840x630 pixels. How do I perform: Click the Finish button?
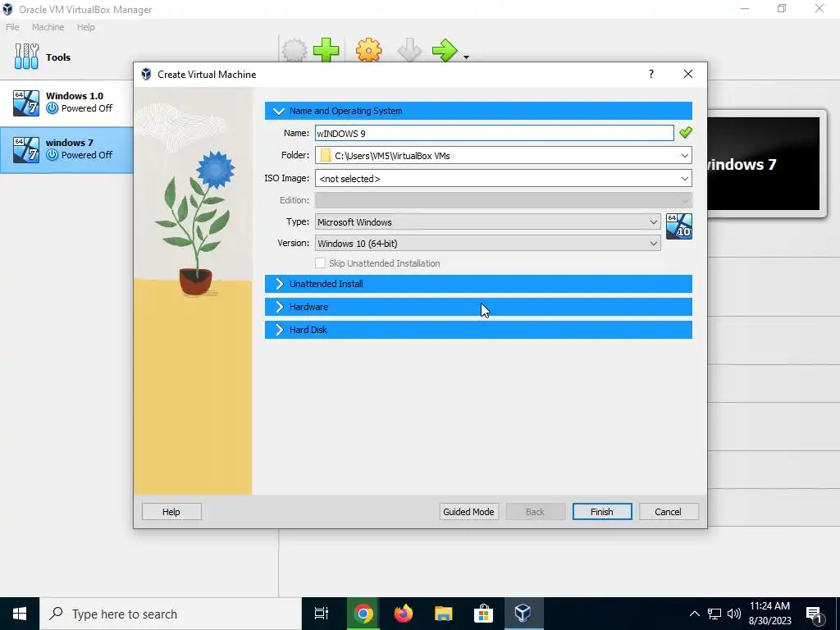point(601,512)
